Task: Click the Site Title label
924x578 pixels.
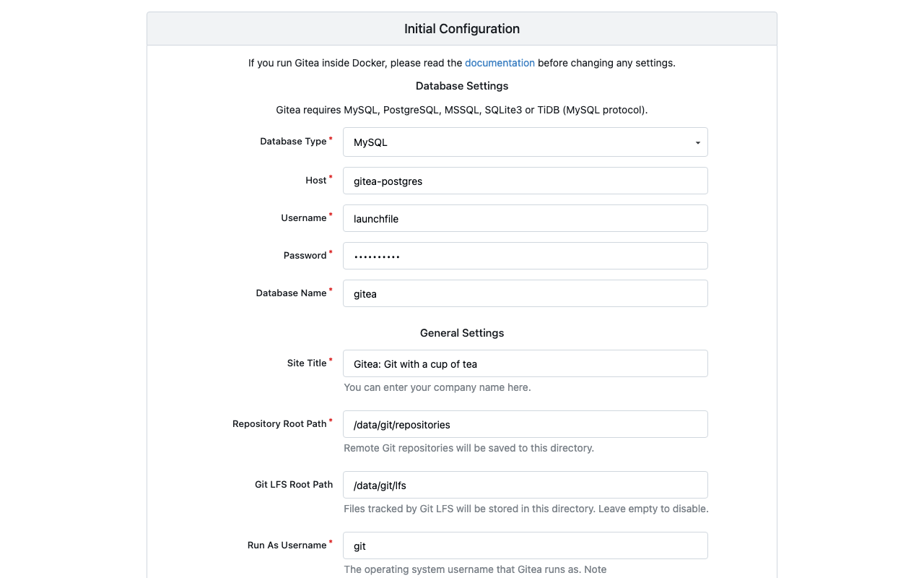Action: coord(306,363)
